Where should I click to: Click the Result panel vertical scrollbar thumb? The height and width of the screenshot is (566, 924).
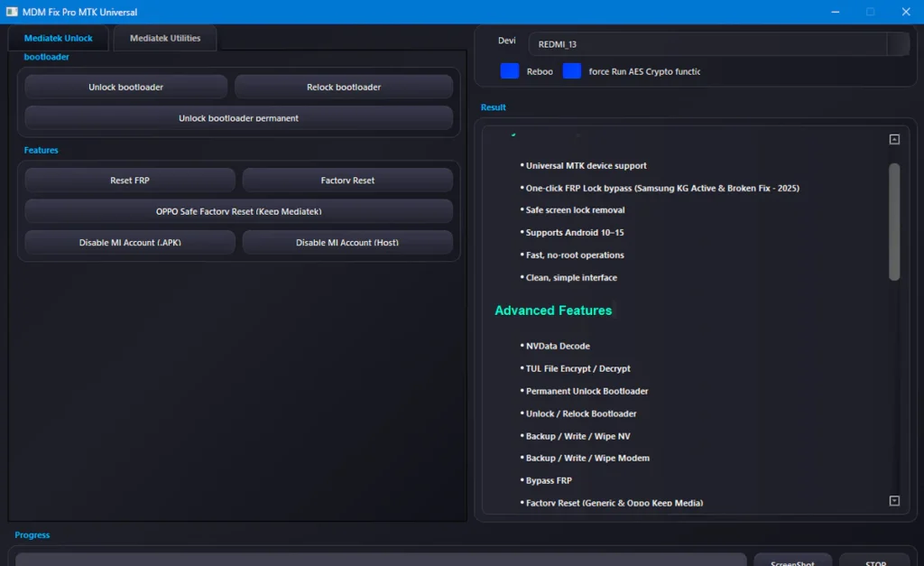point(894,221)
